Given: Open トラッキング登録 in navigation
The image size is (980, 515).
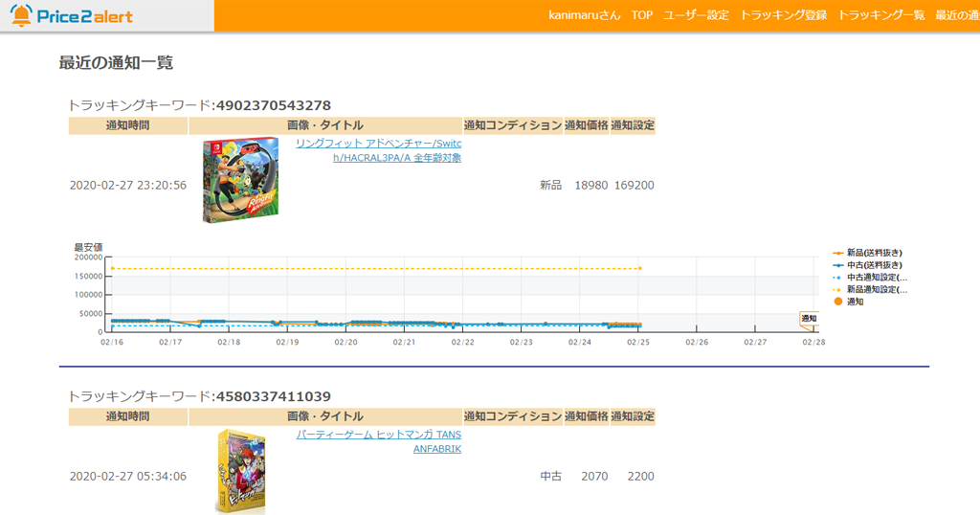Looking at the screenshot, I should [x=783, y=15].
